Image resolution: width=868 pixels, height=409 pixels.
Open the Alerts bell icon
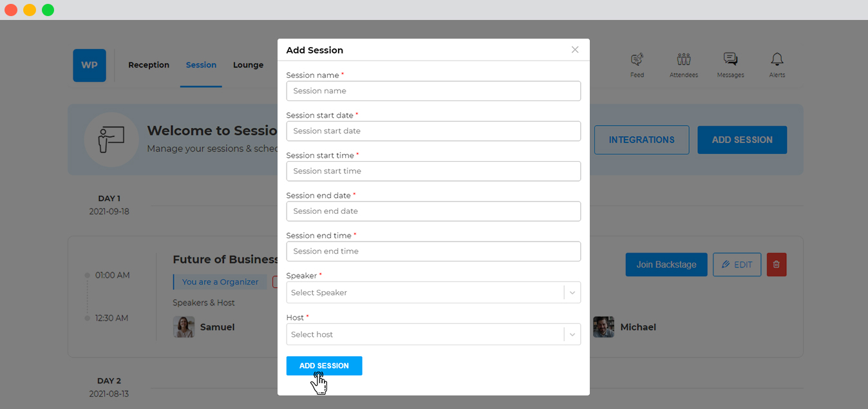click(x=777, y=60)
